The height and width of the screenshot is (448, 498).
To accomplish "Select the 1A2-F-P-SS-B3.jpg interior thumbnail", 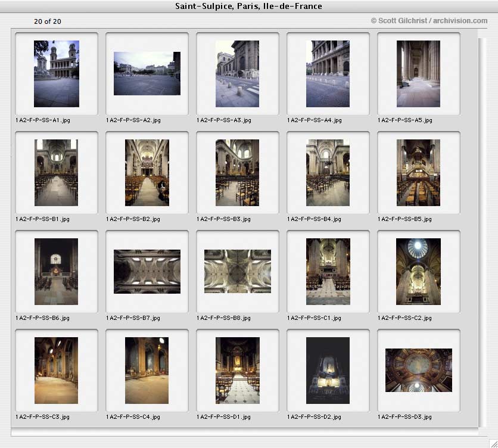I will (x=237, y=173).
